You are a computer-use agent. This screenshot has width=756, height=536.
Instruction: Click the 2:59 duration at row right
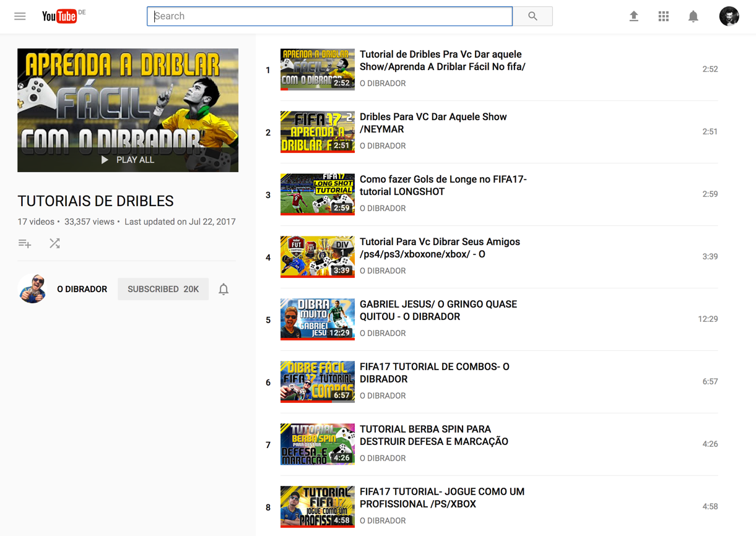[x=710, y=194]
